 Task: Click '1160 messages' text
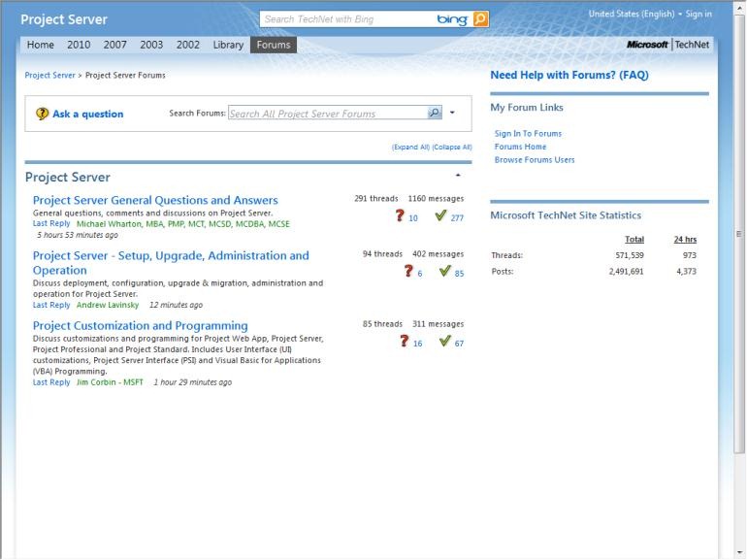pos(436,199)
